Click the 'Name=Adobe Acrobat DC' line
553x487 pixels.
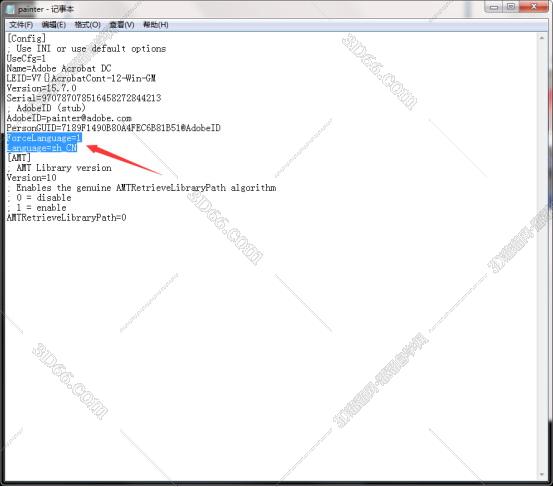pyautogui.click(x=59, y=68)
